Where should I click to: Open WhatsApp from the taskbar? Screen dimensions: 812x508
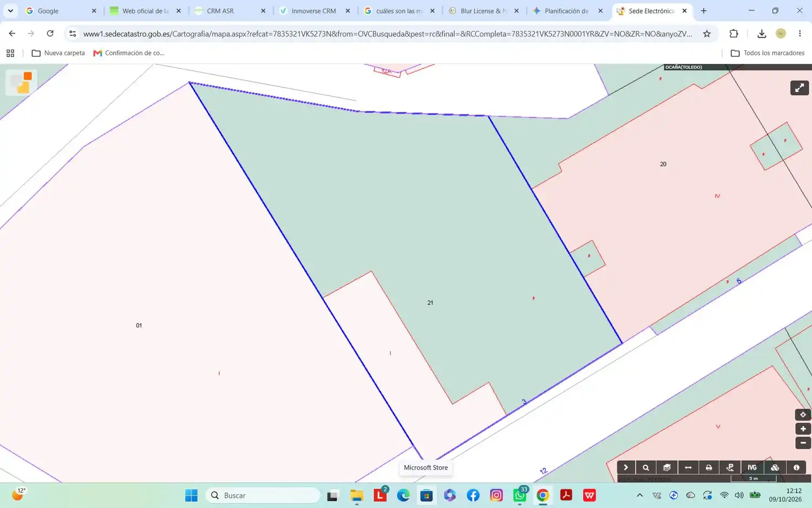(x=520, y=495)
